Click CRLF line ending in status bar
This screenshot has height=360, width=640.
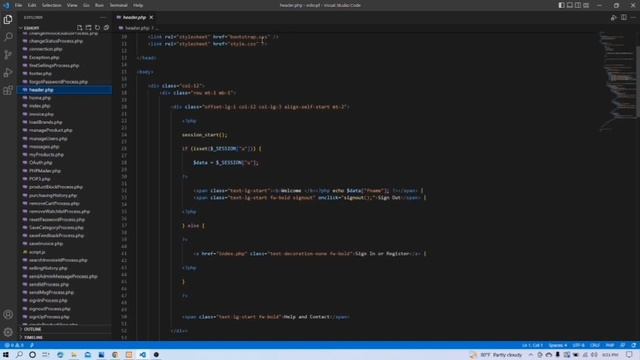point(595,345)
